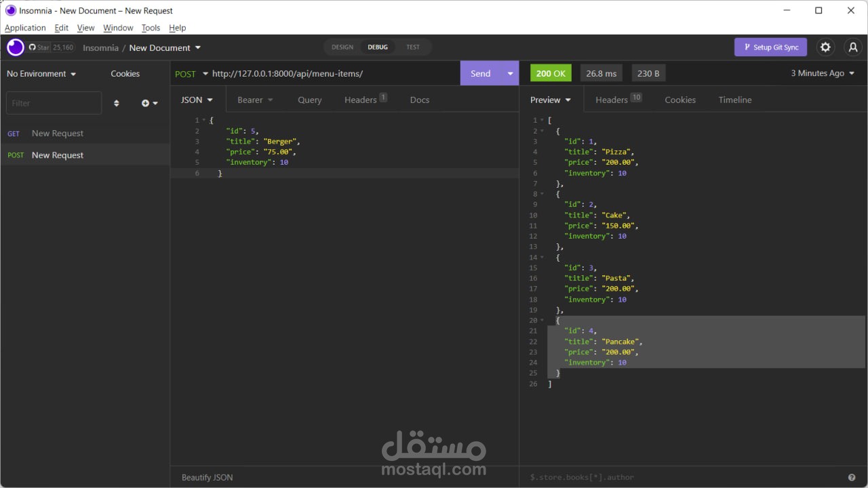Open GitHub Star counter badge
Screen dimensions: 868x488
(x=51, y=47)
